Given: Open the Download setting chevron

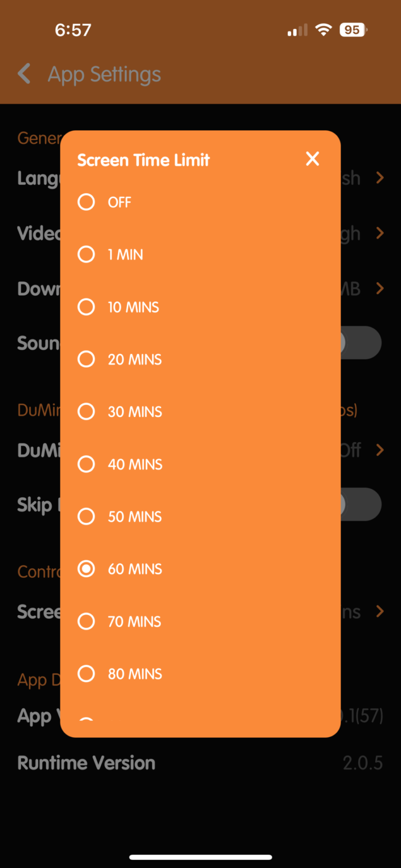Looking at the screenshot, I should tap(380, 288).
